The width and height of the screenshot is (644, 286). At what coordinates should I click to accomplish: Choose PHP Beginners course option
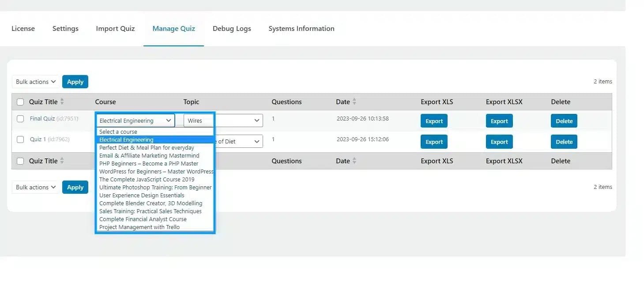155,164
